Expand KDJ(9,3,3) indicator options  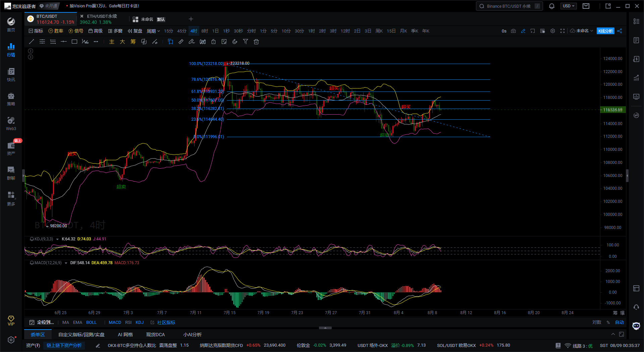coord(57,239)
